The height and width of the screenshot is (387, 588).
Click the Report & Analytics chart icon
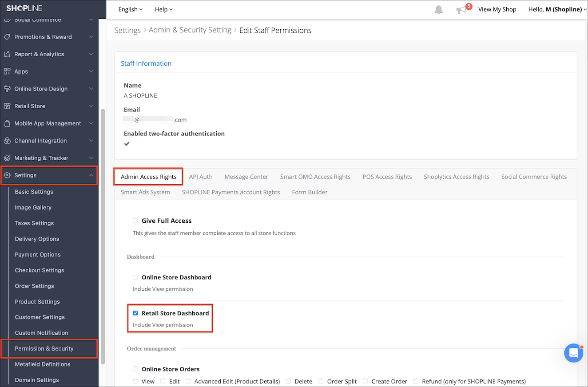click(7, 54)
